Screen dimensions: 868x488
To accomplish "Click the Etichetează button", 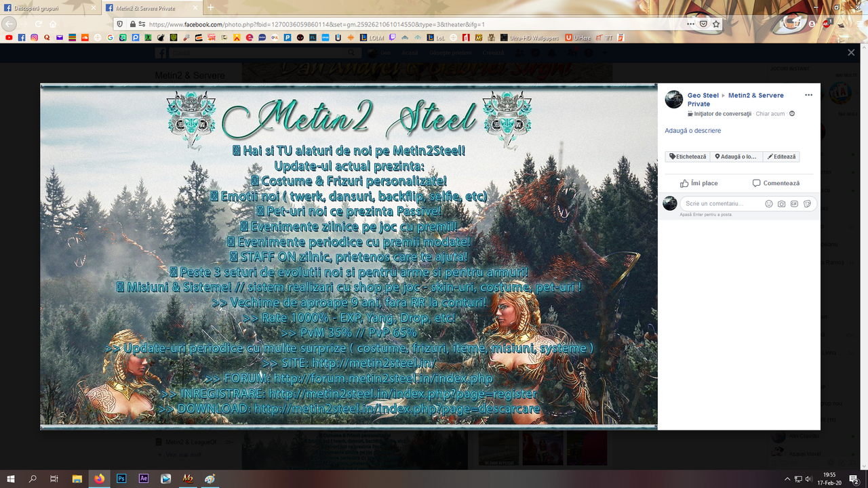I will click(688, 157).
